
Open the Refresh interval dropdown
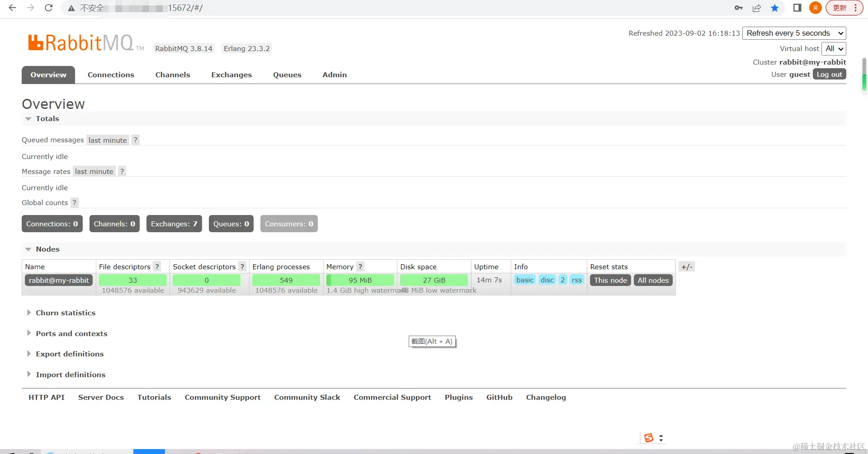[x=794, y=33]
